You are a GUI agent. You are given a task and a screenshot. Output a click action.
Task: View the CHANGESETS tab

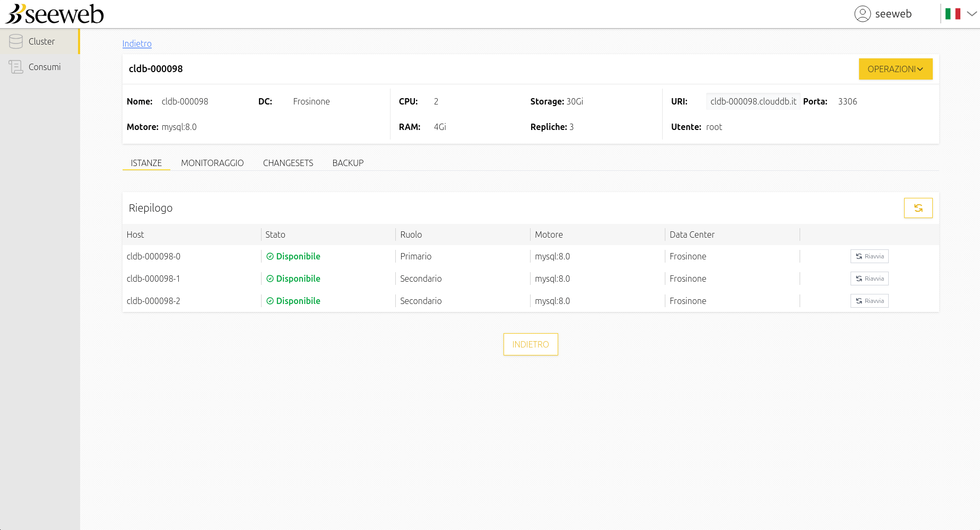[x=288, y=163]
